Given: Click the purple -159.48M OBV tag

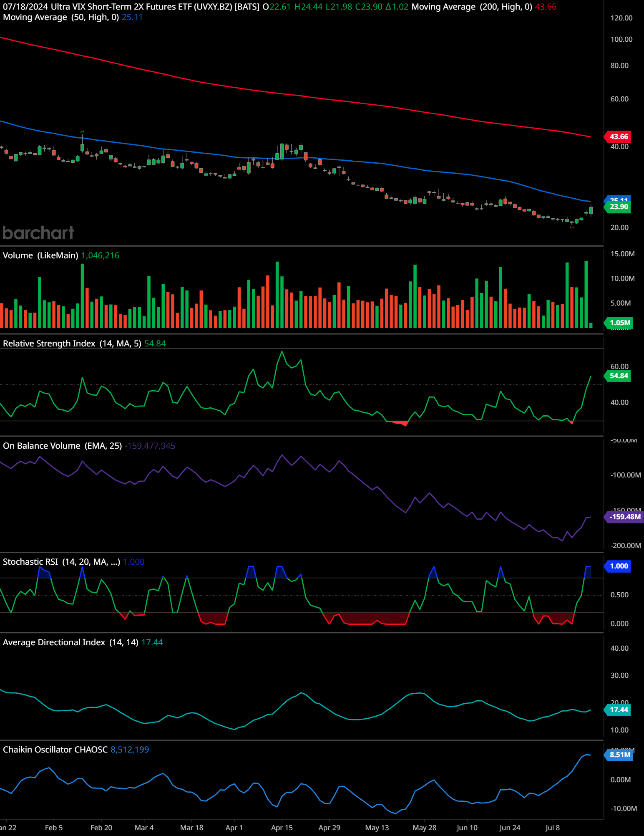Looking at the screenshot, I should coord(624,517).
